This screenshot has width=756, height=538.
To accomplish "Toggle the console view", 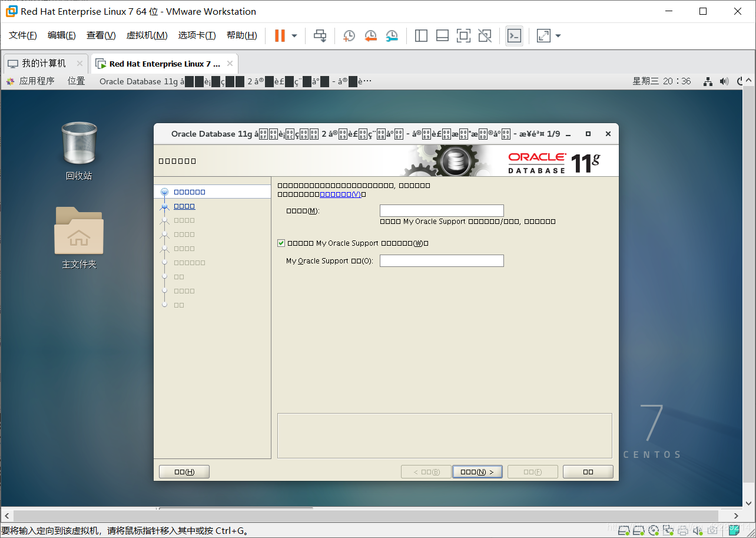I will pos(514,36).
